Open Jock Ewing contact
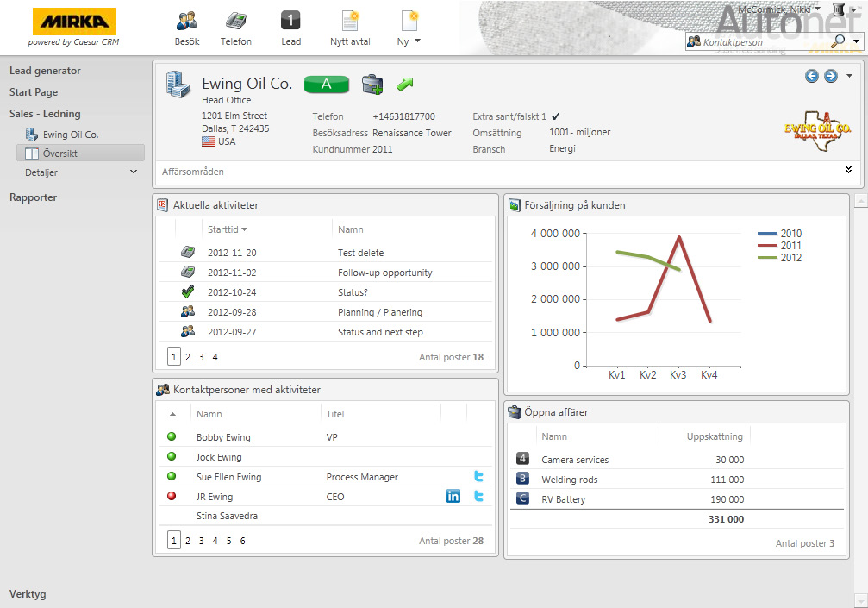This screenshot has height=608, width=868. click(x=219, y=457)
